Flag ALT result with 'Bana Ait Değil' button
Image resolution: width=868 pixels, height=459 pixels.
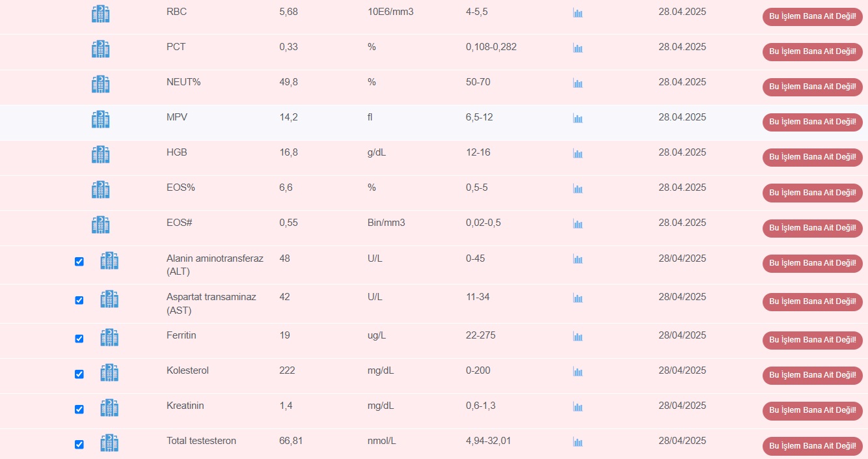[x=813, y=263]
